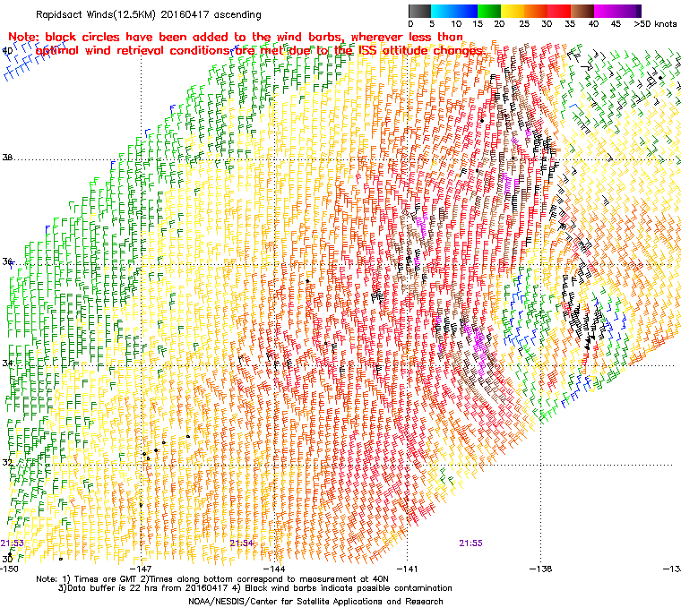
Task: Click the longitude label '-141'
Action: [407, 569]
